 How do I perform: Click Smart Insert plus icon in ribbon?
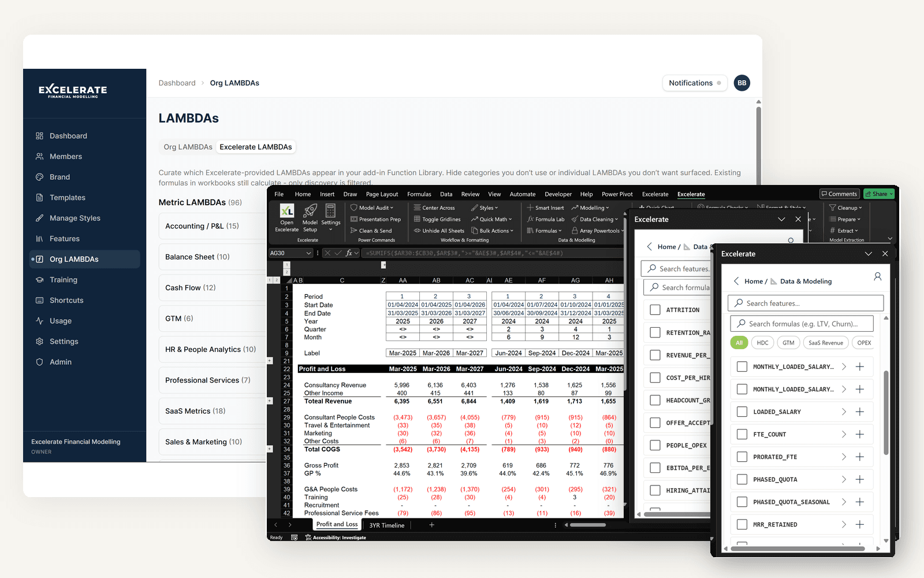(x=530, y=208)
